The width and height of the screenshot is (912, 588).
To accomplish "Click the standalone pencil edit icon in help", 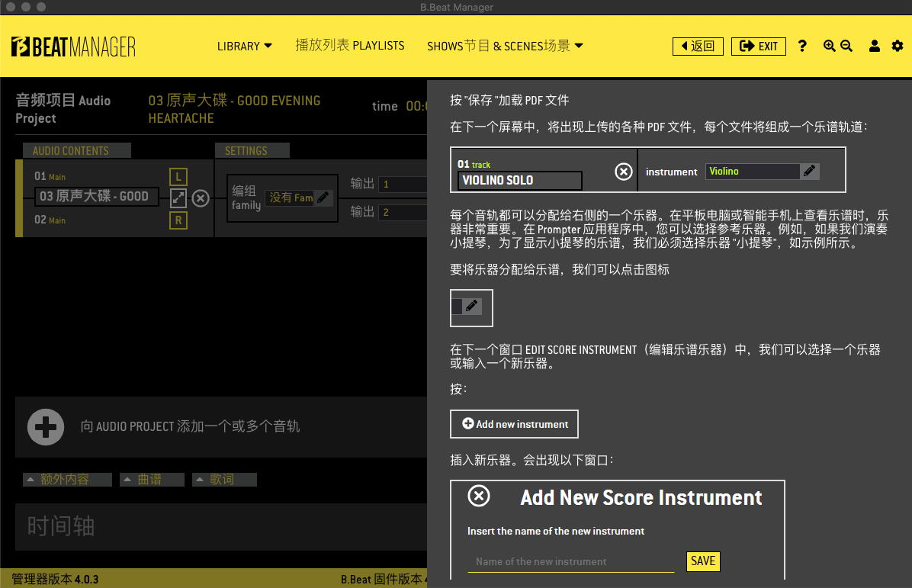I will tap(472, 306).
